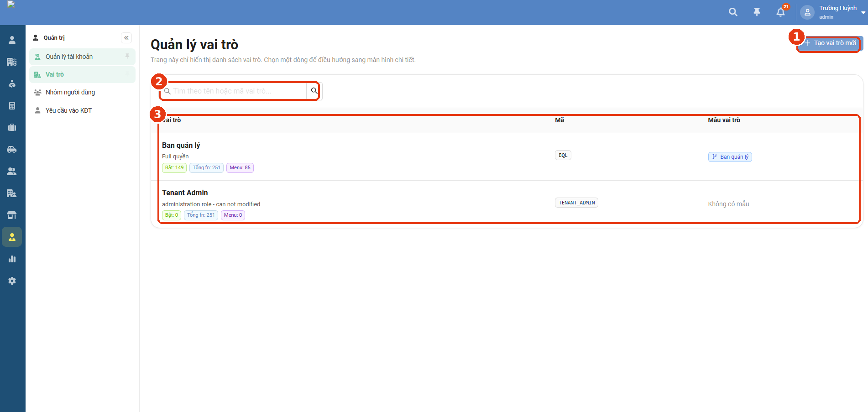The width and height of the screenshot is (868, 412).
Task: Click the Quản trị panel heading
Action: click(x=54, y=38)
